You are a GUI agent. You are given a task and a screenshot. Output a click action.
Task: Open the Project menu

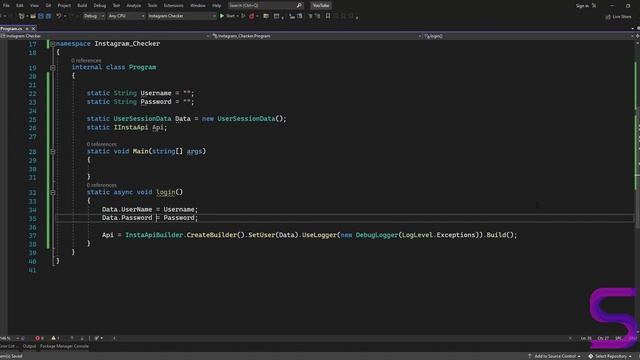64,6
